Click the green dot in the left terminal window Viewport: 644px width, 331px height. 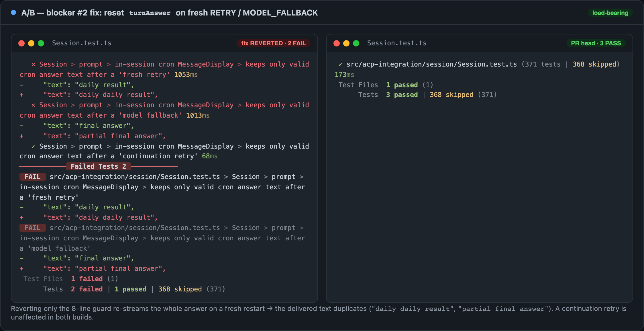coord(41,43)
